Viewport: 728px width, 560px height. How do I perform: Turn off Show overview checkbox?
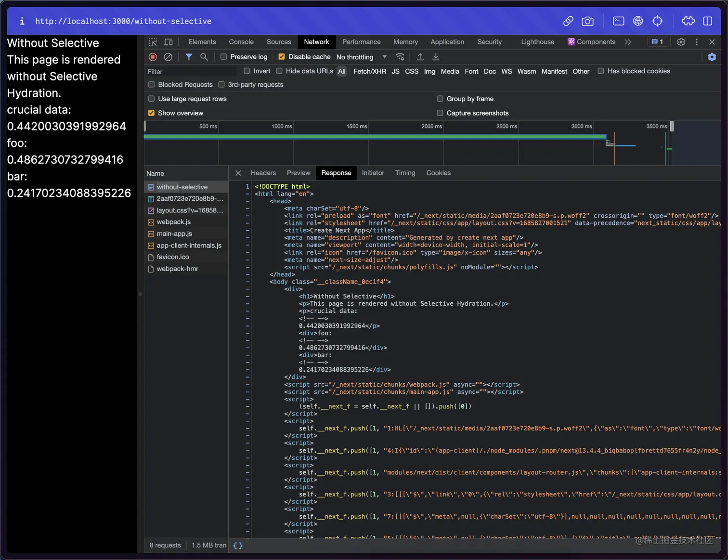click(152, 113)
